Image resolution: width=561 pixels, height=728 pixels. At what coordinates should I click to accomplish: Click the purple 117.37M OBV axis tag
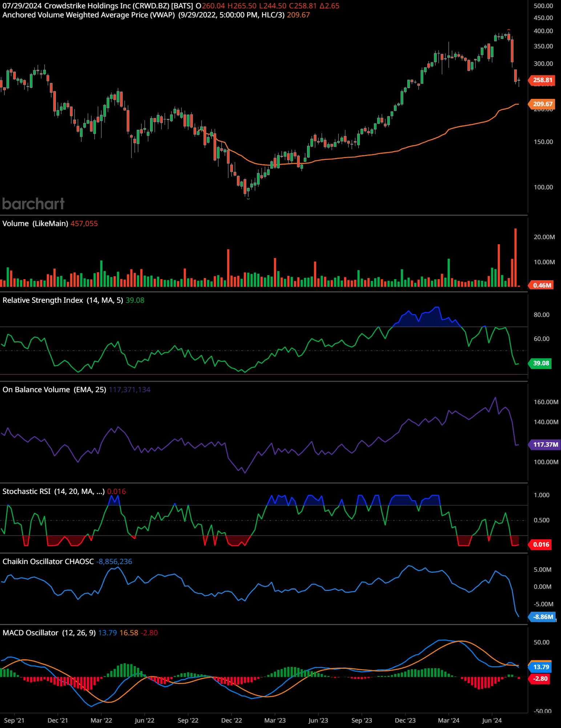[545, 445]
